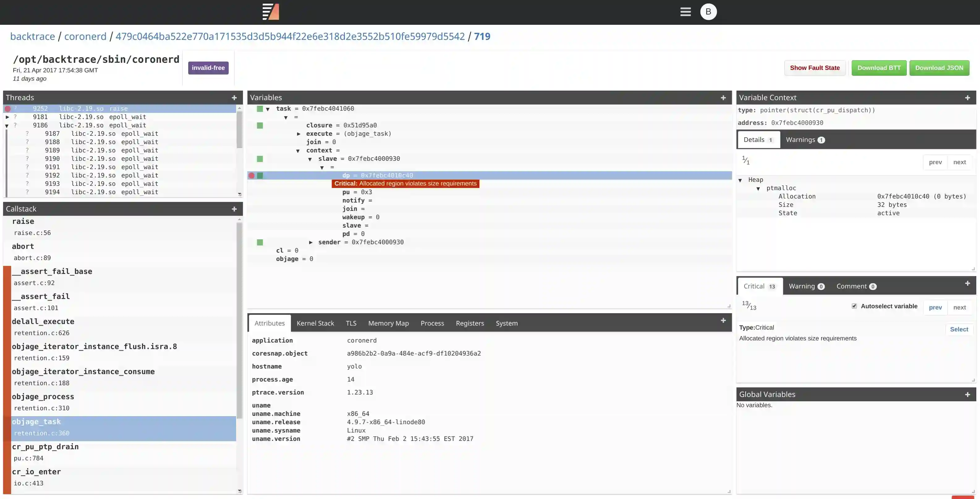Click the Backtrace logo icon

click(x=271, y=12)
